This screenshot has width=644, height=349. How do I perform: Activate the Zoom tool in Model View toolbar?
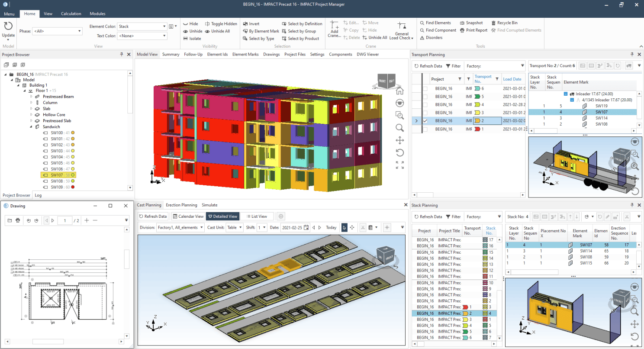(x=399, y=128)
